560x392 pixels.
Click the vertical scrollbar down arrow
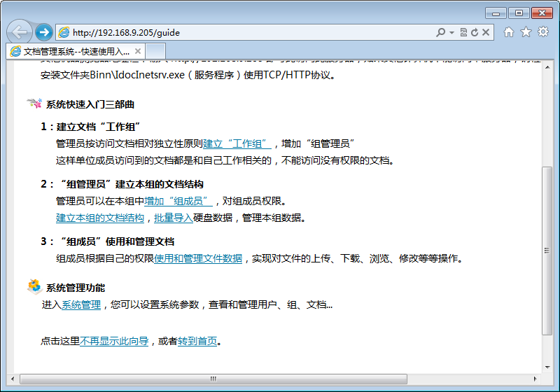[x=547, y=367]
